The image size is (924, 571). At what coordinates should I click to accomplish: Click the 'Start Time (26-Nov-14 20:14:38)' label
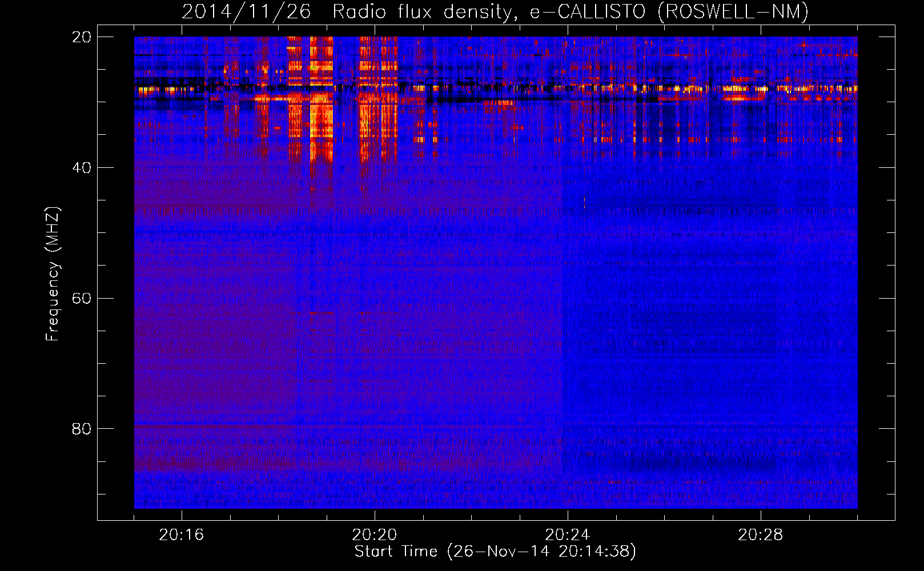coord(495,552)
